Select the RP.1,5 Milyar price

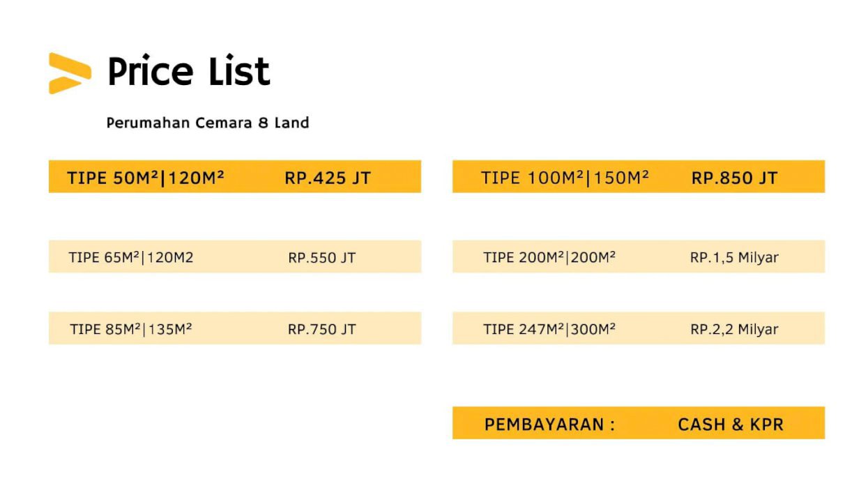click(734, 258)
